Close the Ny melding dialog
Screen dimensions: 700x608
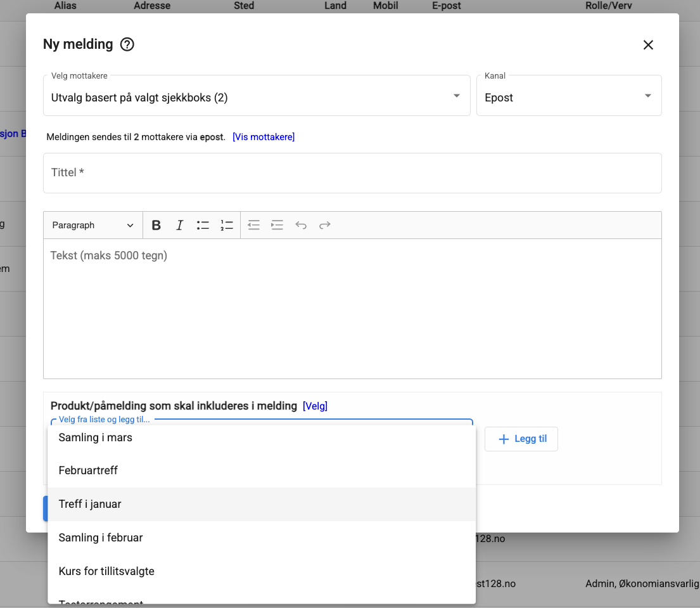[x=648, y=44]
